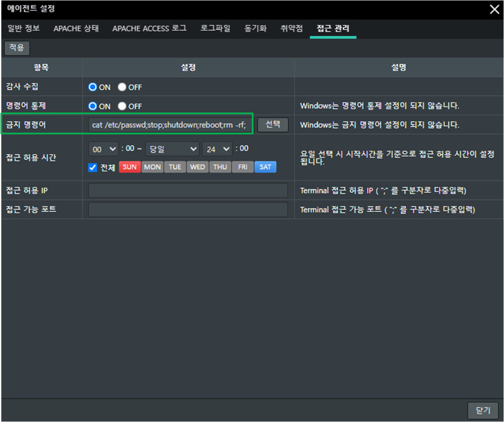Switch to the 일반 정보 tab
The width and height of the screenshot is (504, 422).
[24, 28]
